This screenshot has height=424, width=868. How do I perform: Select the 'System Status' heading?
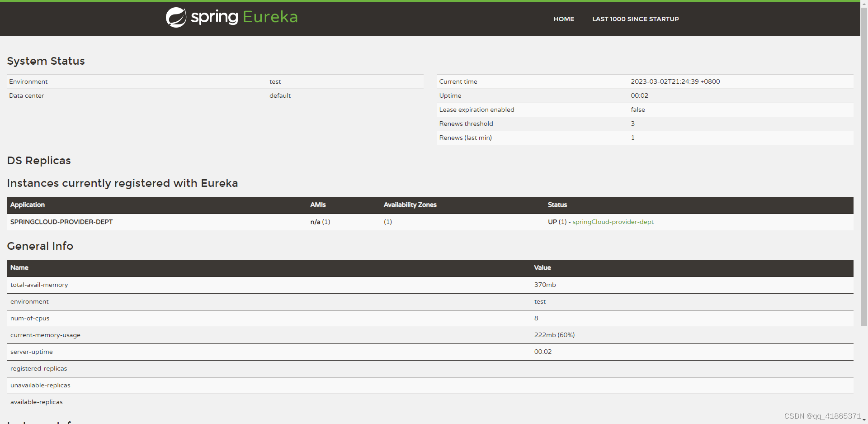tap(46, 61)
